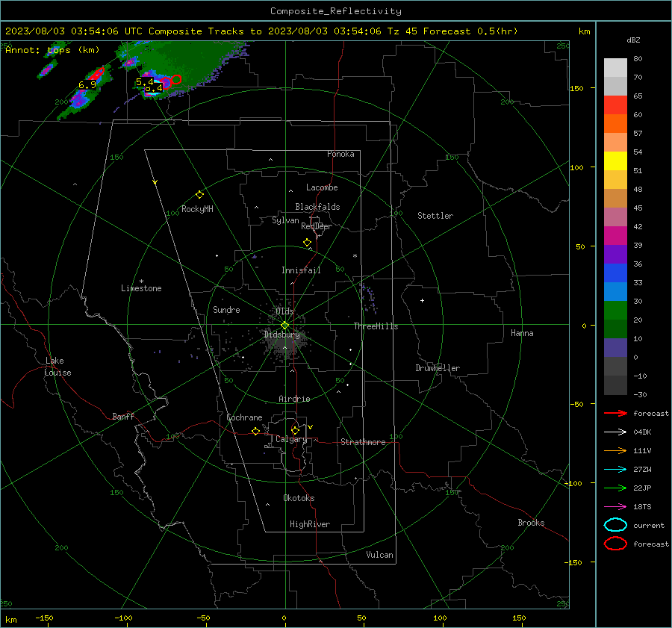Click the Okotoks map label

coord(299,498)
